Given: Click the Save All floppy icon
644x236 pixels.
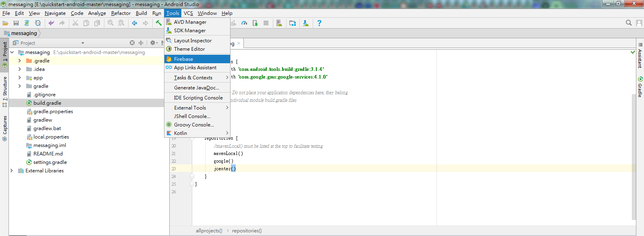Looking at the screenshot, I should coord(16,23).
